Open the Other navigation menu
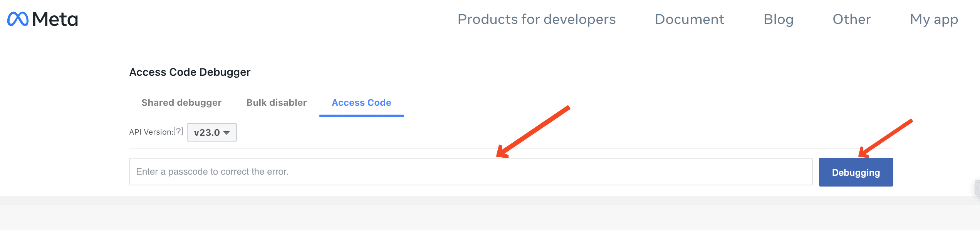 pyautogui.click(x=851, y=19)
